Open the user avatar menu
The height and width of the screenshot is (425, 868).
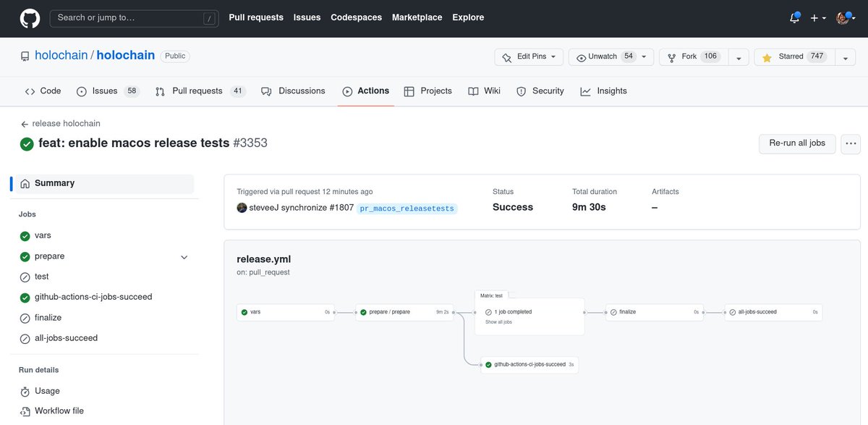tap(846, 18)
